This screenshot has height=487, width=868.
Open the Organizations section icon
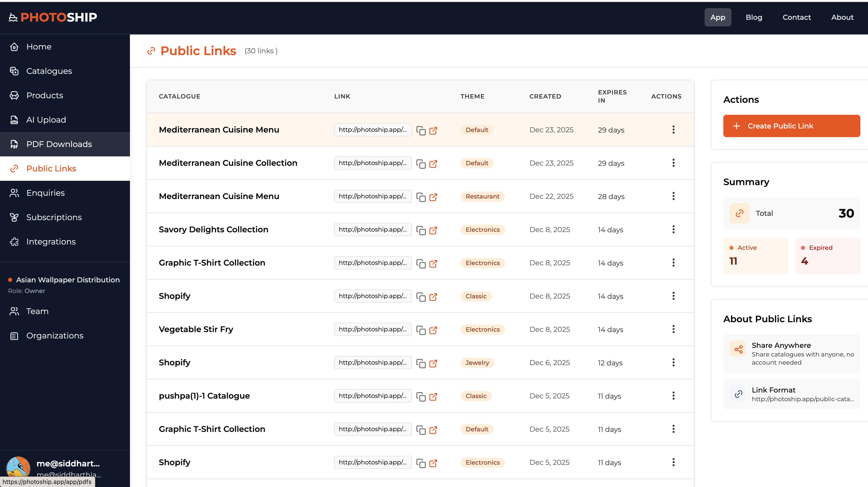click(x=14, y=336)
